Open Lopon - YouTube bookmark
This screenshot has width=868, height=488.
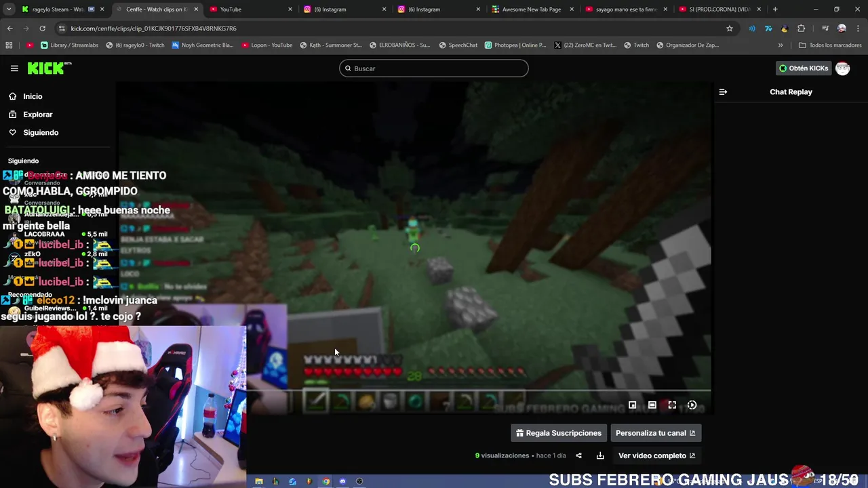pos(266,45)
